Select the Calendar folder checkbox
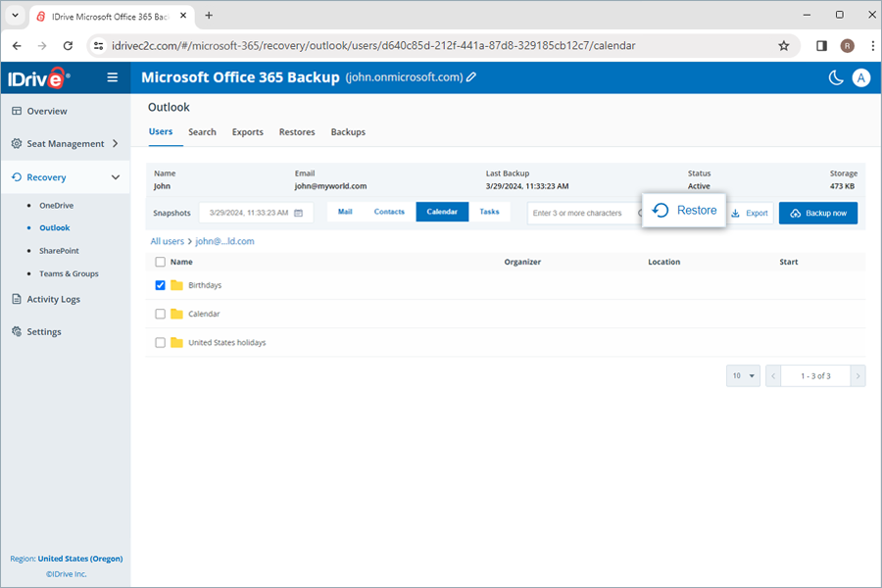 160,314
